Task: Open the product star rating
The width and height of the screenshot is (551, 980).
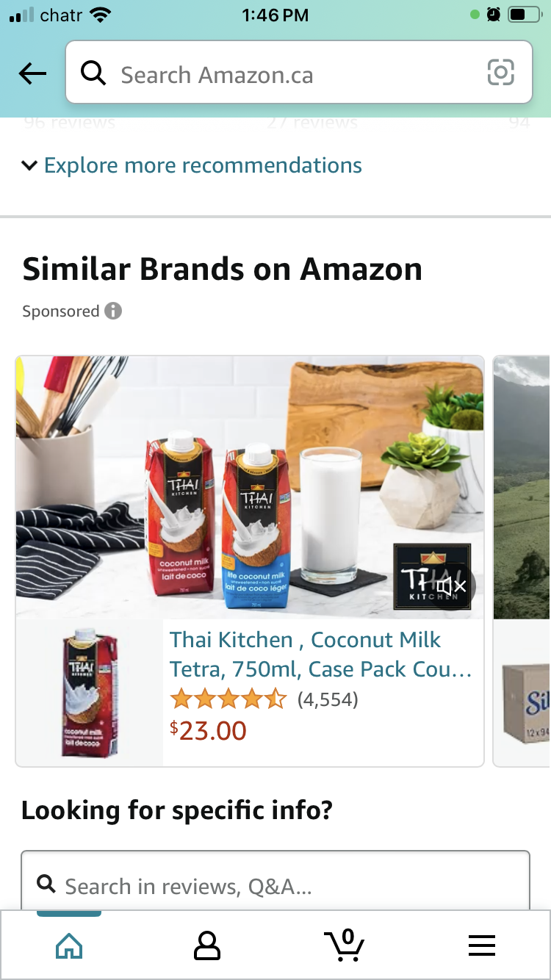Action: pyautogui.click(x=228, y=699)
